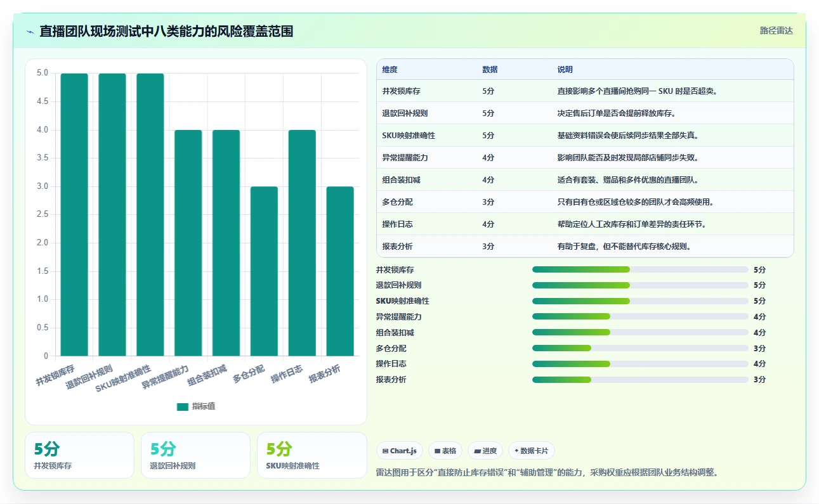Screen dimensions: 819x504
Task: Click the SKU映射准确性 progress bar
Action: (x=640, y=301)
